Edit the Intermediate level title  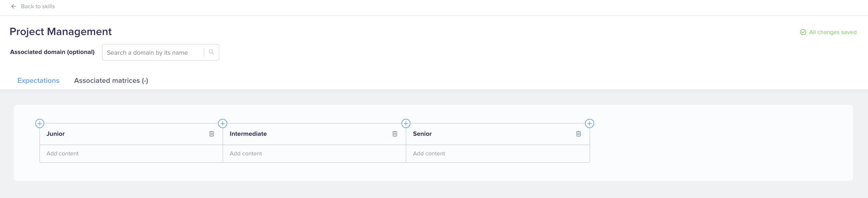click(248, 134)
